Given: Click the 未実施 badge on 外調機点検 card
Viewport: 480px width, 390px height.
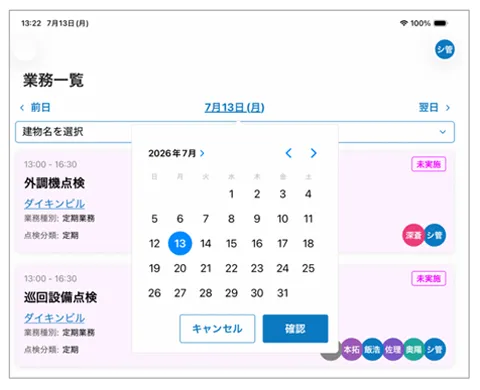Looking at the screenshot, I should 429,164.
